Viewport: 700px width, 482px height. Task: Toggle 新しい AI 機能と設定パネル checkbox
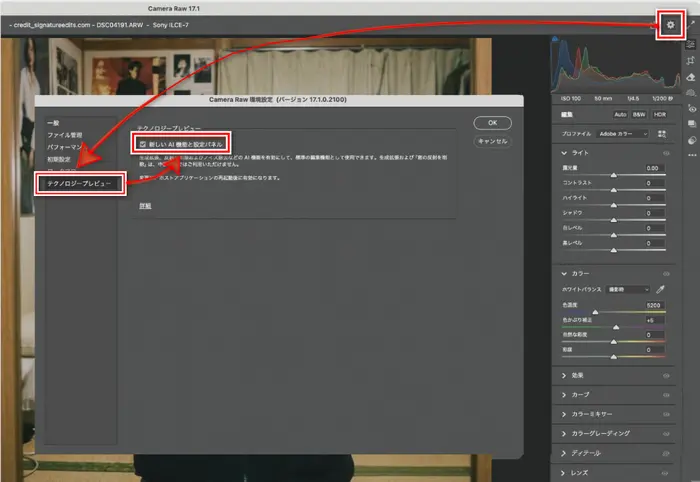[144, 144]
